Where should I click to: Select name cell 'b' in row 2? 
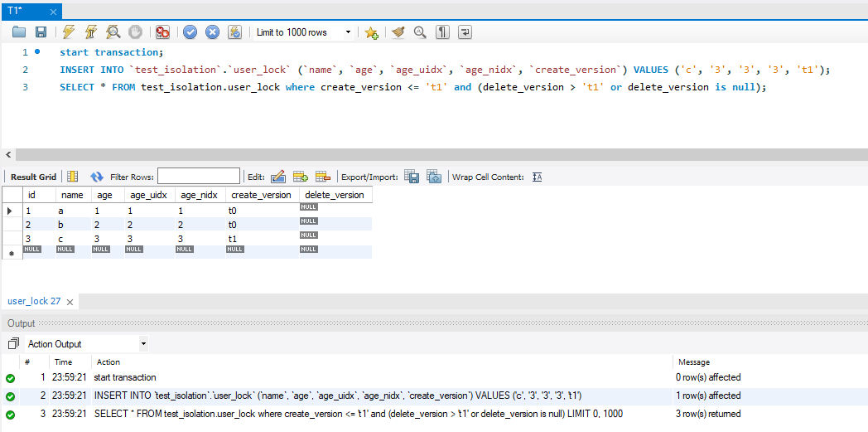point(74,225)
